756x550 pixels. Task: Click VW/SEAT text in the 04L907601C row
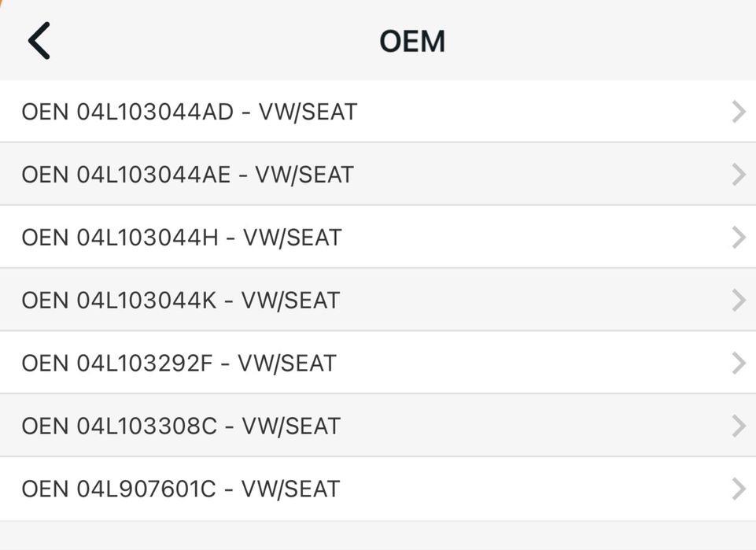(x=290, y=489)
